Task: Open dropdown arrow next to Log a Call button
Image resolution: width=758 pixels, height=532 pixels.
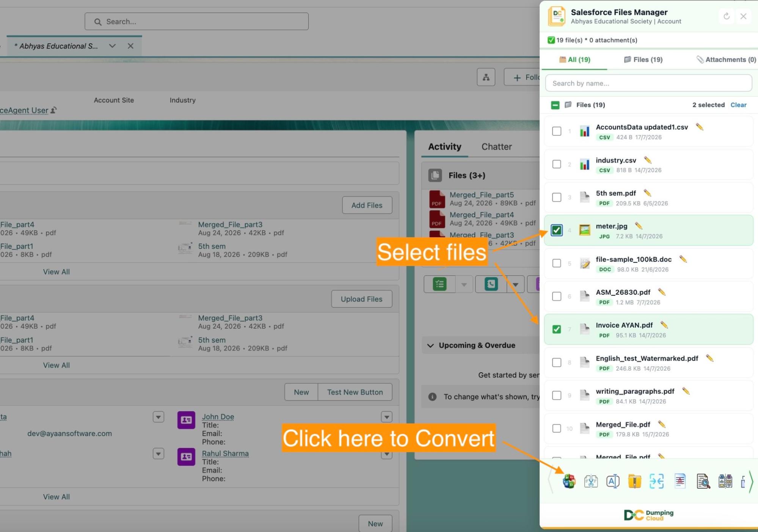Action: click(x=516, y=284)
